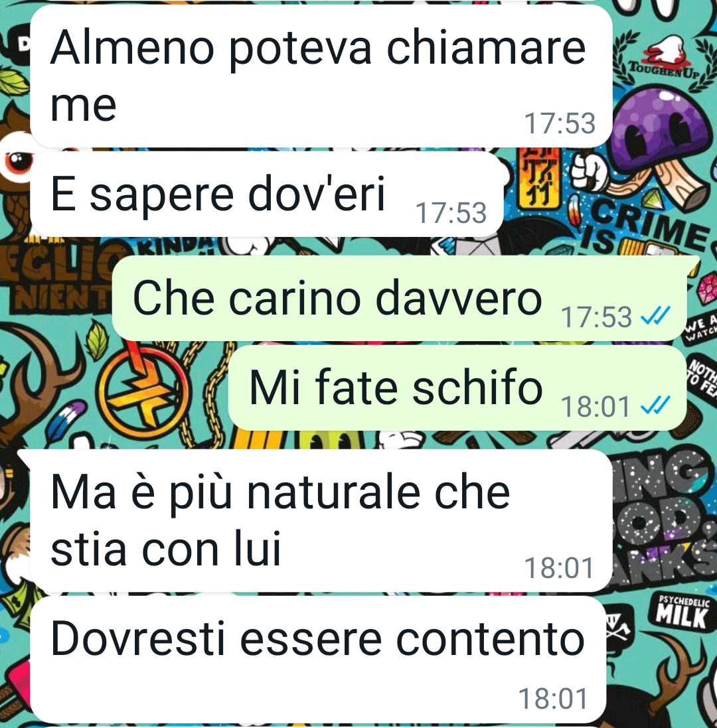Select the 'Mi fate schifo' sent message
Screen dimensions: 717x728
(x=457, y=388)
